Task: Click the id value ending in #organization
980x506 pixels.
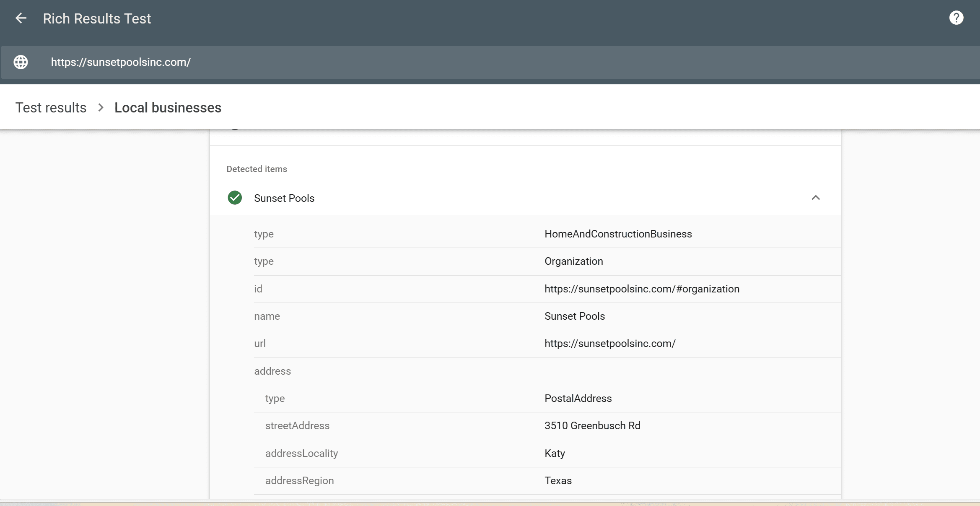Action: click(x=642, y=289)
